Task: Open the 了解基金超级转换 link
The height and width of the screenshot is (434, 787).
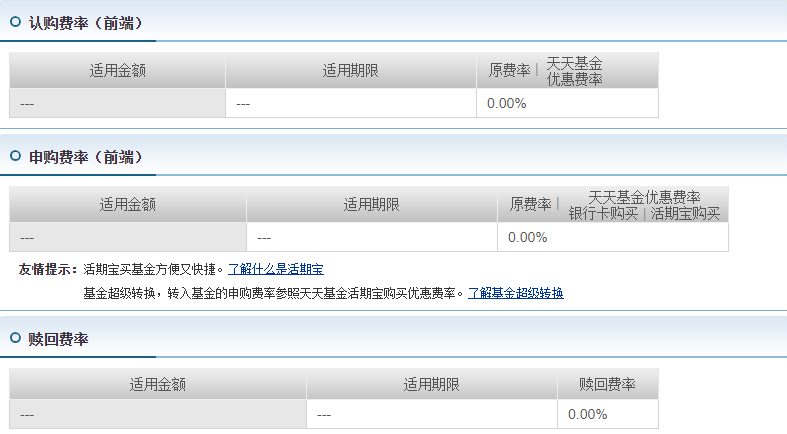Action: (x=515, y=293)
